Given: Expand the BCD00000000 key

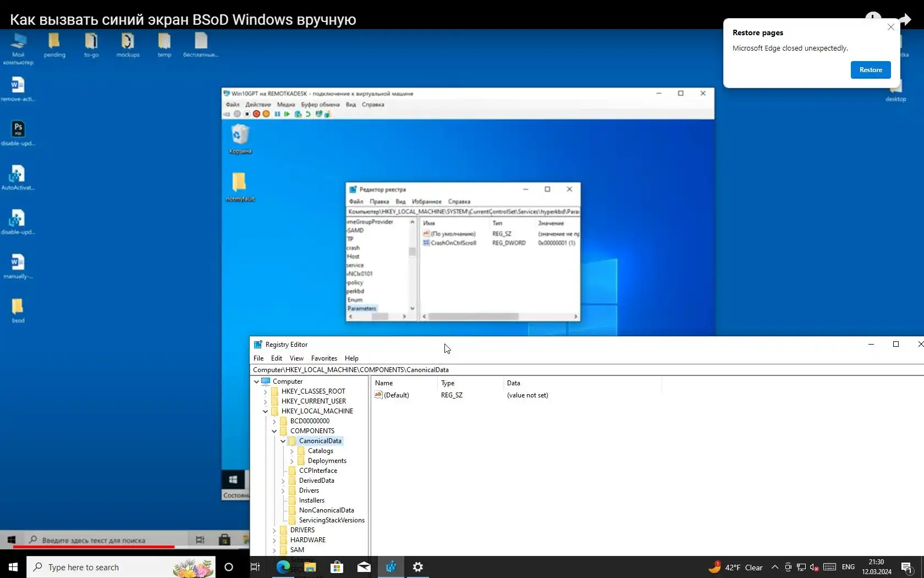Looking at the screenshot, I should click(274, 421).
